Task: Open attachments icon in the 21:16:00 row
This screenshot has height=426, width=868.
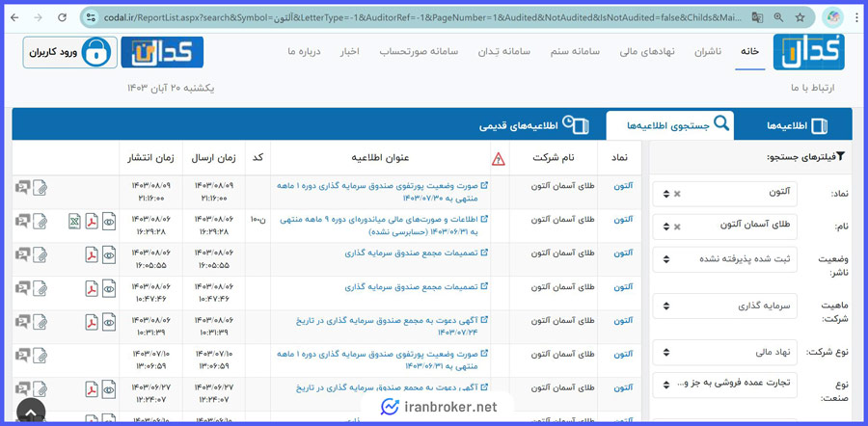Action: [x=40, y=188]
